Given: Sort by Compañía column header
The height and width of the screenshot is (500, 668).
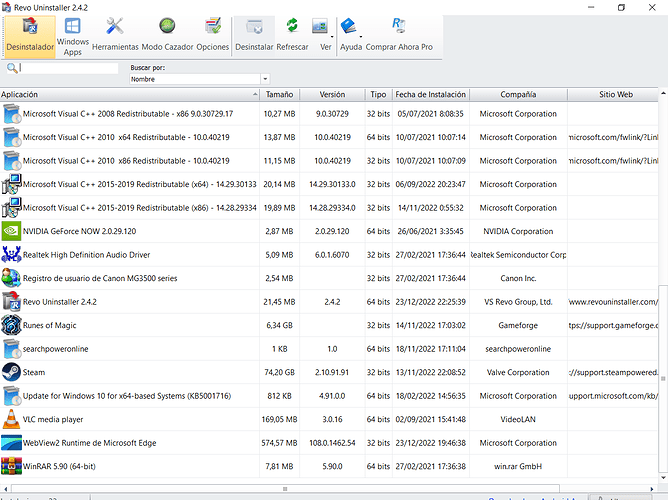Looking at the screenshot, I should coord(518,95).
